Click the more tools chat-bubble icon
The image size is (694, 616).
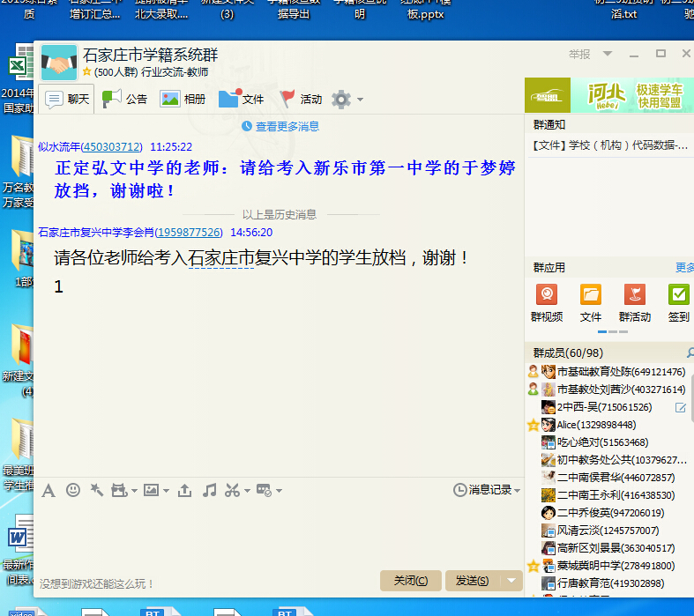[265, 490]
